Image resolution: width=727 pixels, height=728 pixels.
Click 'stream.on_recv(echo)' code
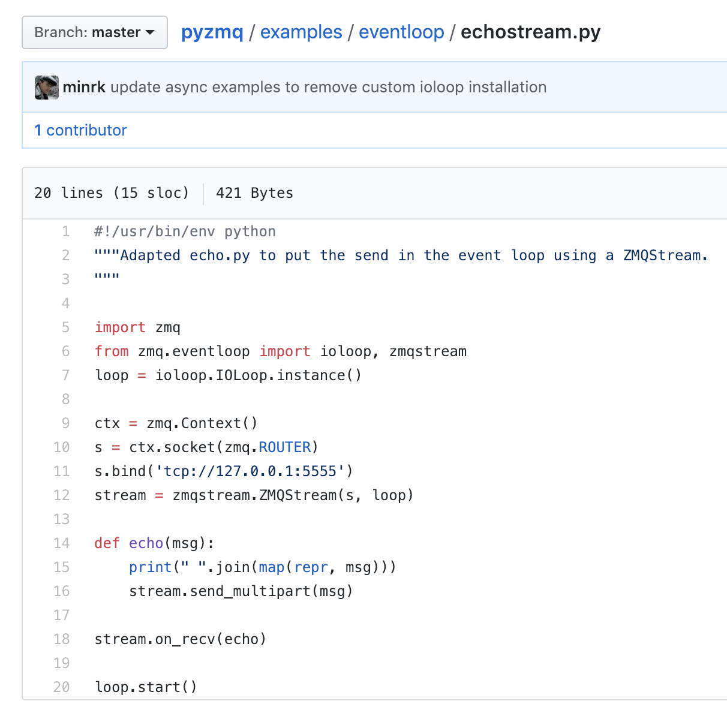point(181,639)
